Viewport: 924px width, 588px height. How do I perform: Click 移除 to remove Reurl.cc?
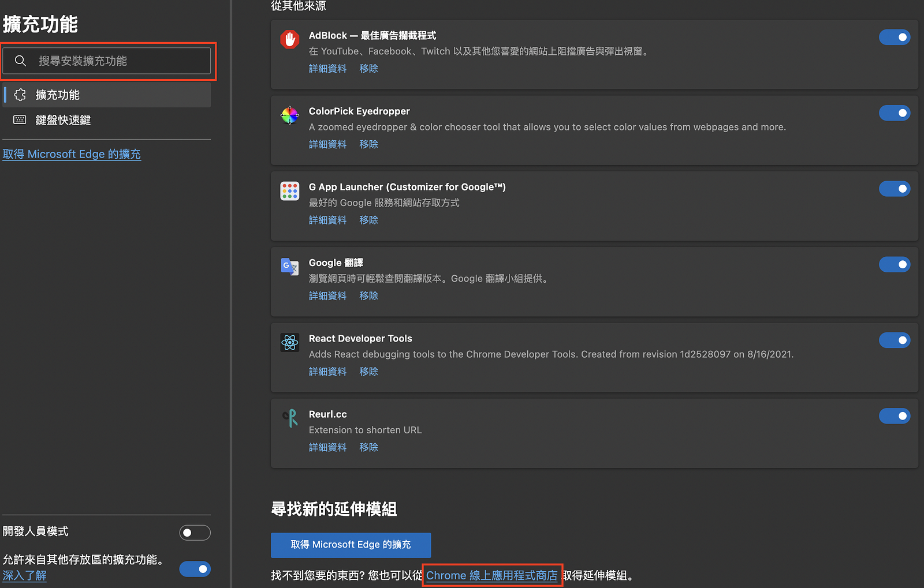tap(368, 447)
